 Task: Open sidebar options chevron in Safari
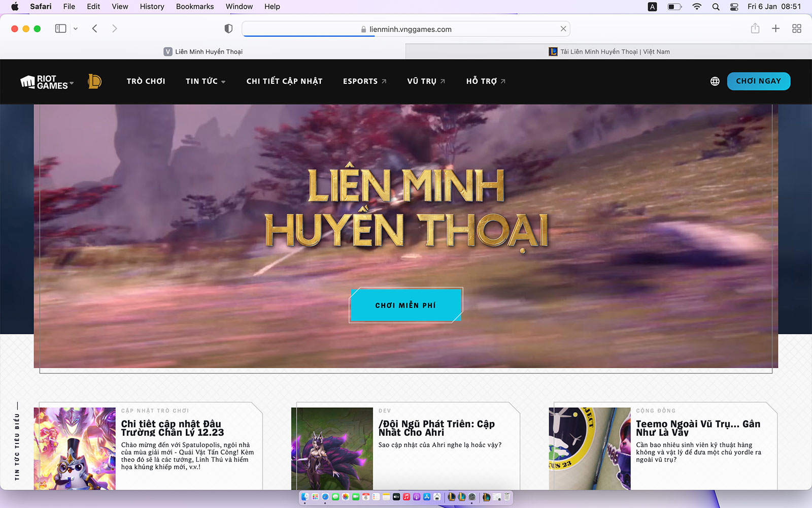click(76, 29)
